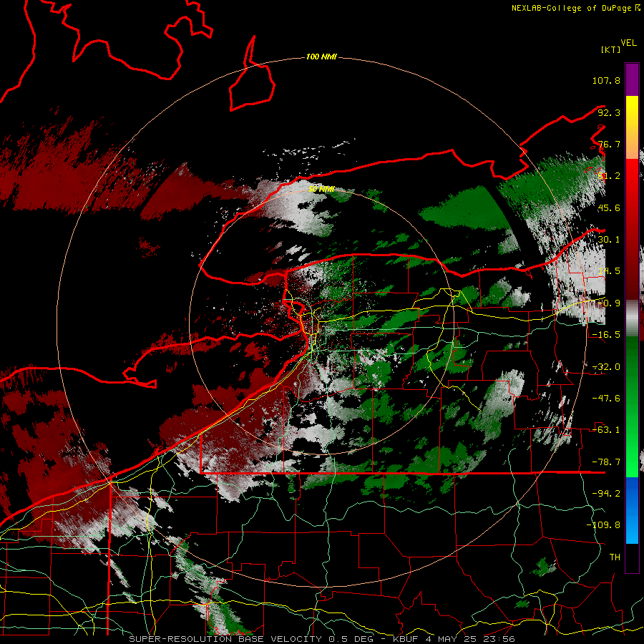Image resolution: width=644 pixels, height=644 pixels.
Task: Click the 107.8 velocity scale value
Action: (x=606, y=80)
